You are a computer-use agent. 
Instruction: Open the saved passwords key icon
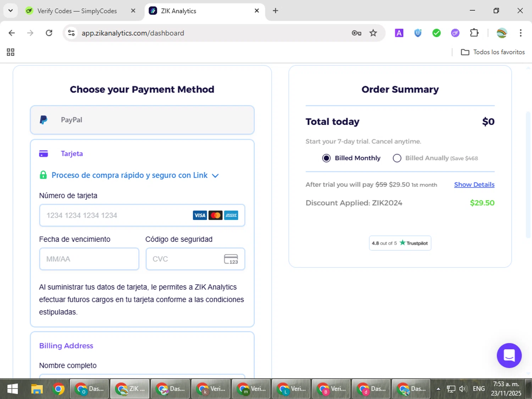click(356, 33)
